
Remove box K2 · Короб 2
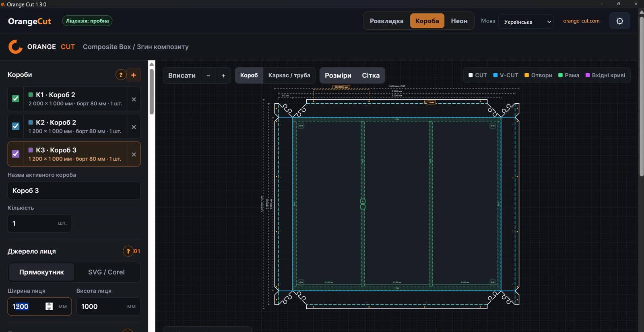[134, 127]
